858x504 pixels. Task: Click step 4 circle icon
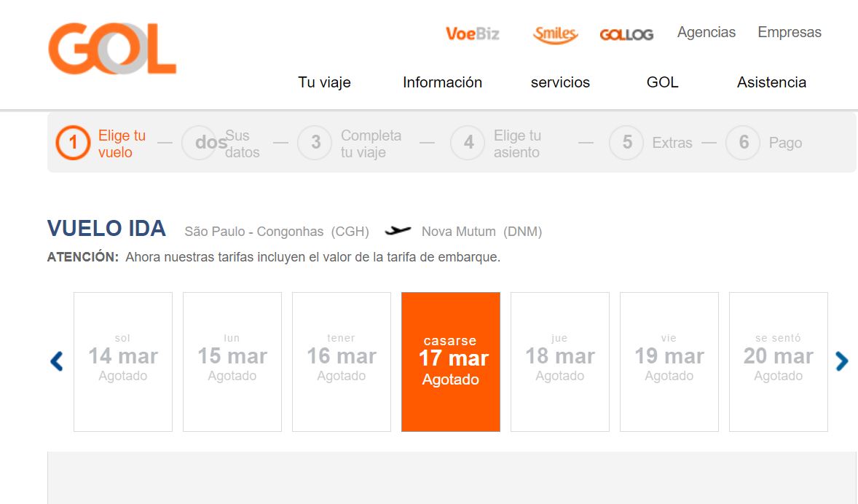point(468,143)
